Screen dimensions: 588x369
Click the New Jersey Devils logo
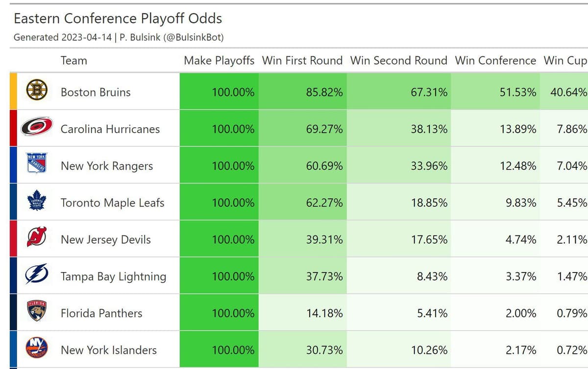pos(37,238)
